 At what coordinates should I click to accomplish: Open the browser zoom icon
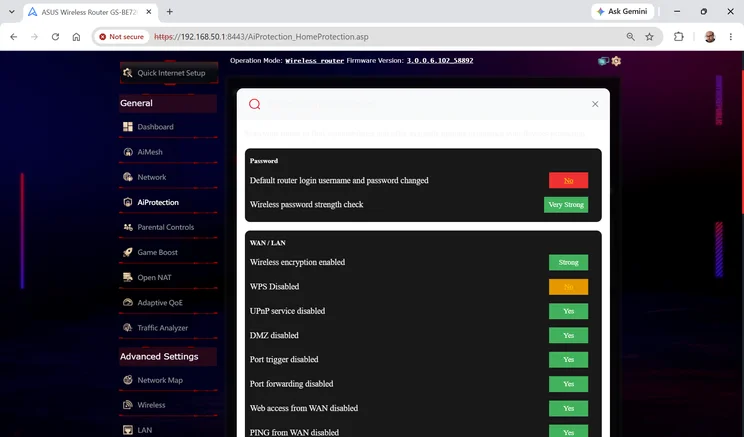[631, 37]
